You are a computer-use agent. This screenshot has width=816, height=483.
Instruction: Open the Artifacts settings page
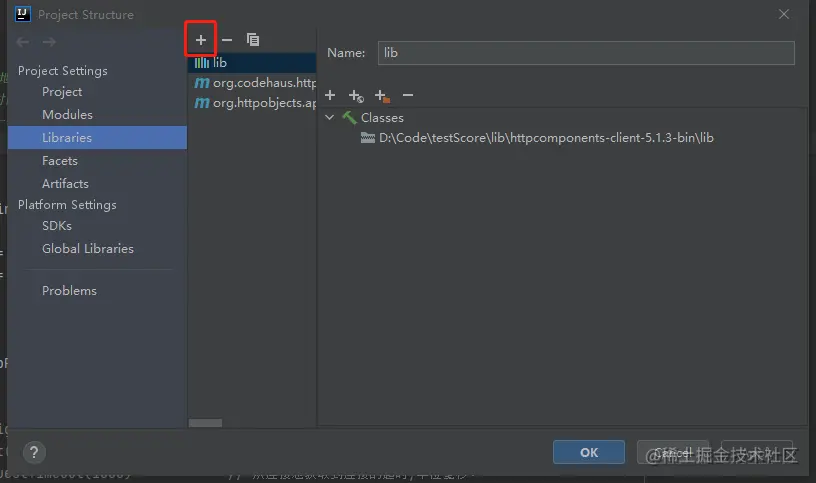[x=65, y=184]
